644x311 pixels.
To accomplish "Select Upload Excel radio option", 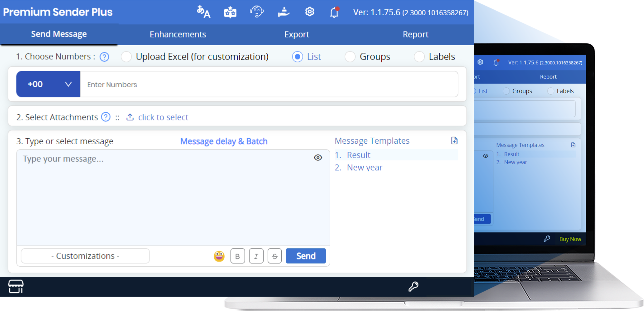I will coord(126,57).
